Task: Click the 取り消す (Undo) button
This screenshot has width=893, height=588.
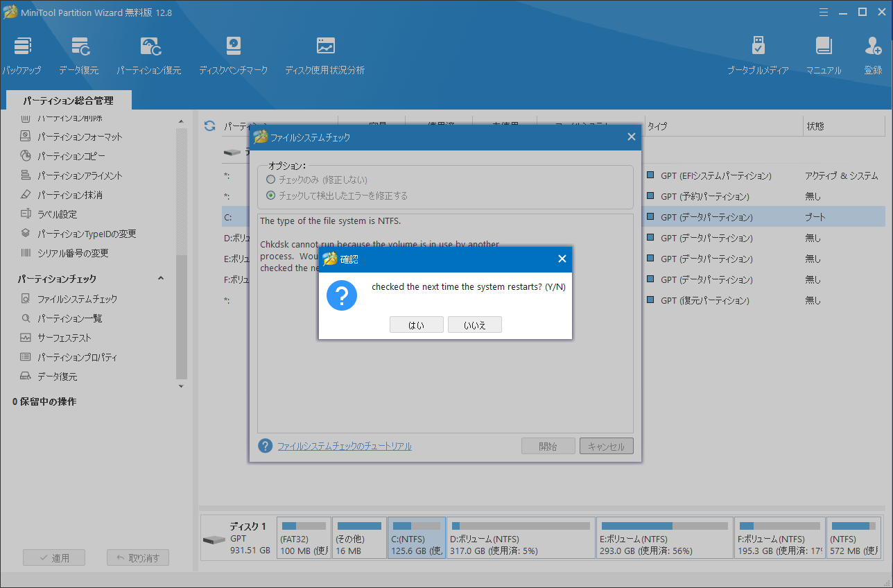Action: [x=138, y=557]
